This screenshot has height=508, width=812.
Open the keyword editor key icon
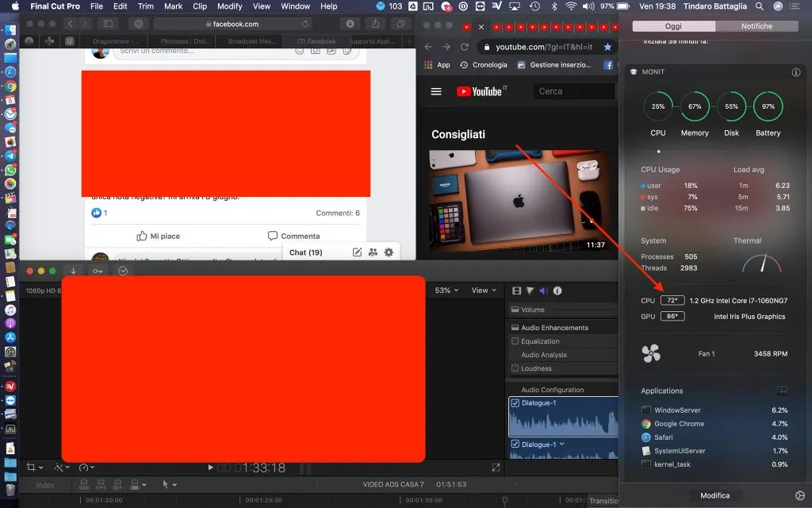coord(98,271)
